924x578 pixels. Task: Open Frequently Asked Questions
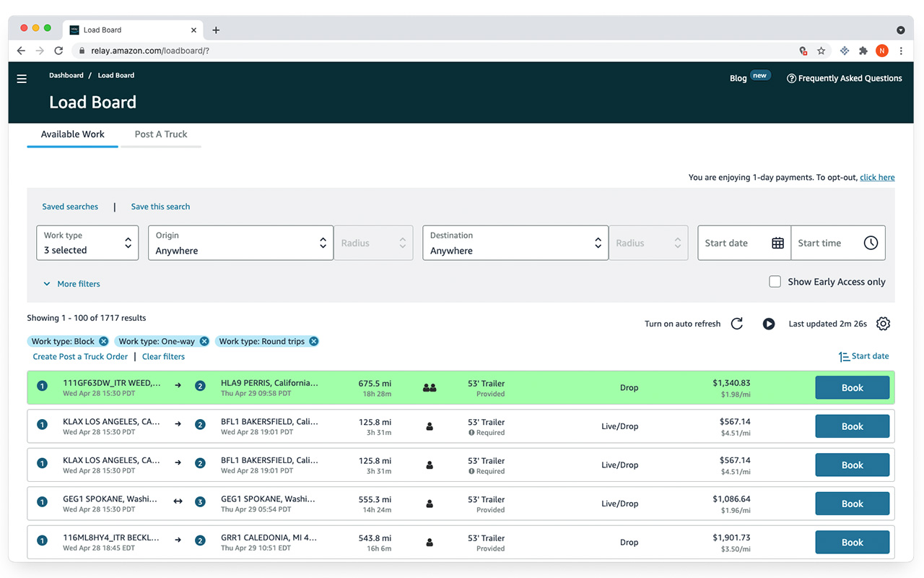pyautogui.click(x=850, y=78)
